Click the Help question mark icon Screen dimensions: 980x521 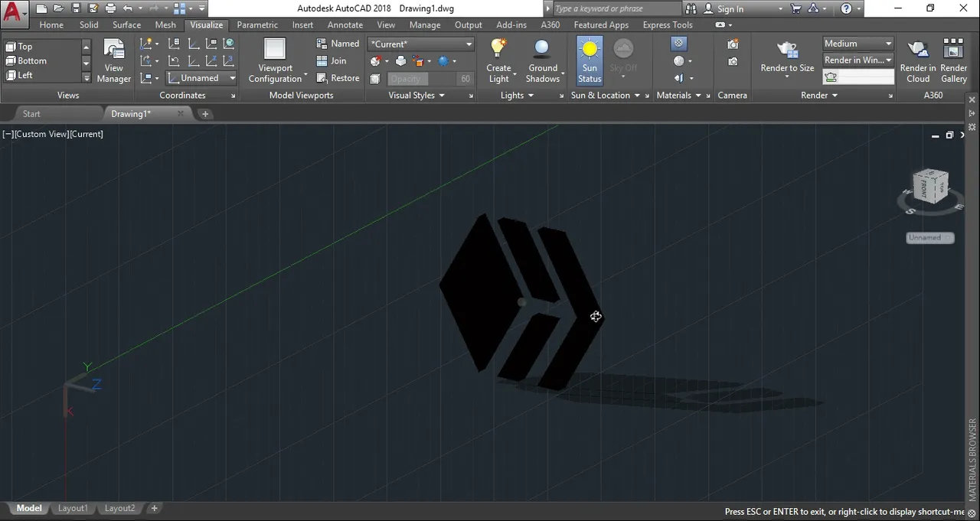[x=846, y=8]
